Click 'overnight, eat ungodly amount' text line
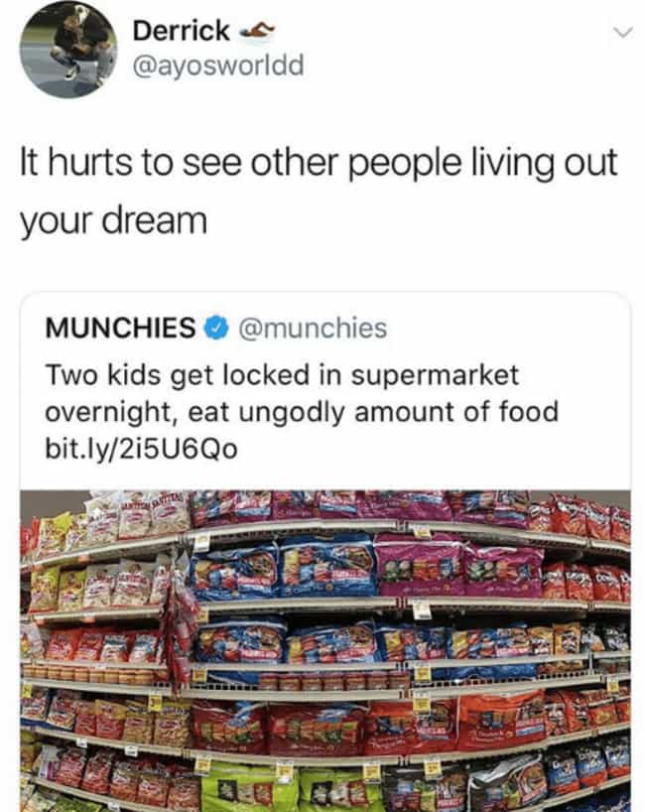645x812 pixels. tap(303, 412)
